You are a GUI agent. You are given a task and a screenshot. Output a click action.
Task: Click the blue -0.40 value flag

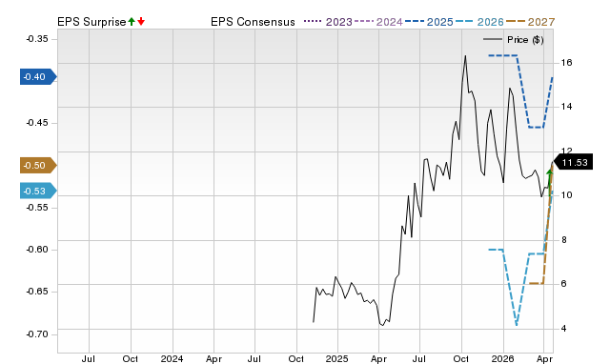(38, 76)
